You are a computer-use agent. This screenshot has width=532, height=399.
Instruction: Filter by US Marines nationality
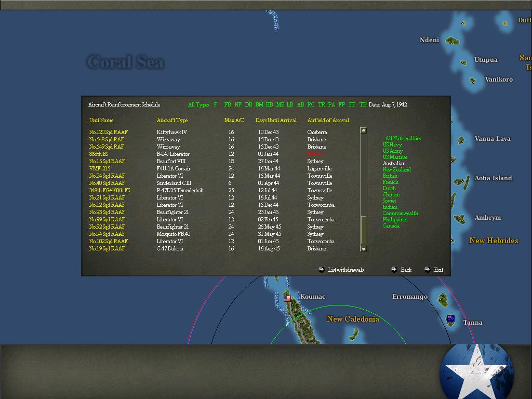[395, 157]
